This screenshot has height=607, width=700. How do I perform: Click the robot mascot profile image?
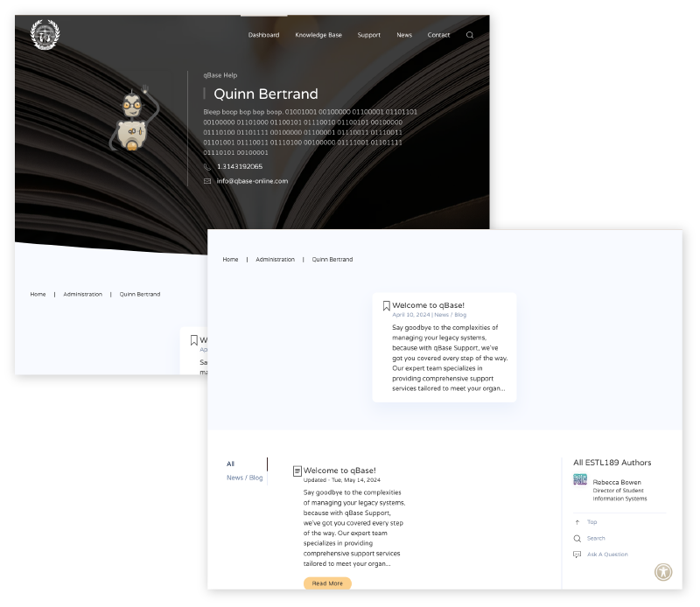point(134,118)
